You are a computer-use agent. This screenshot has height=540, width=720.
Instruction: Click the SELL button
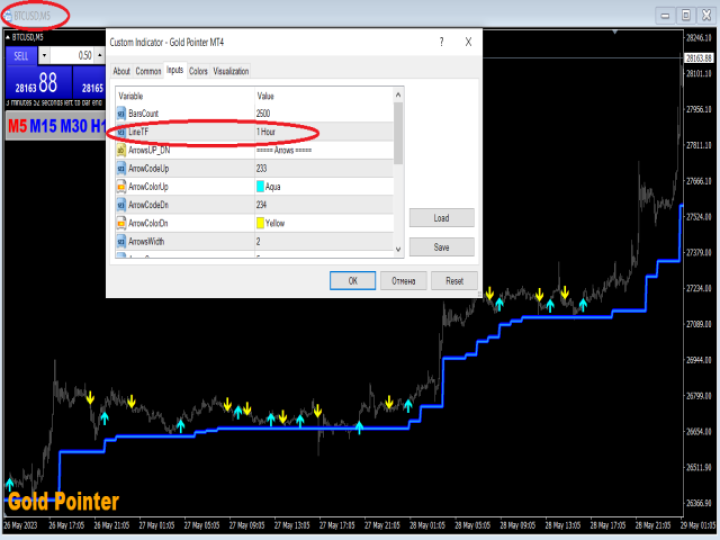[x=21, y=56]
